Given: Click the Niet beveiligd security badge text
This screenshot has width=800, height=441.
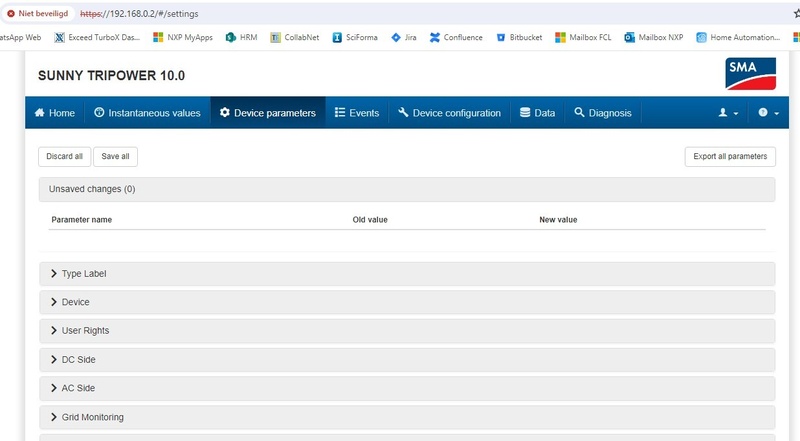Looking at the screenshot, I should click(43, 14).
